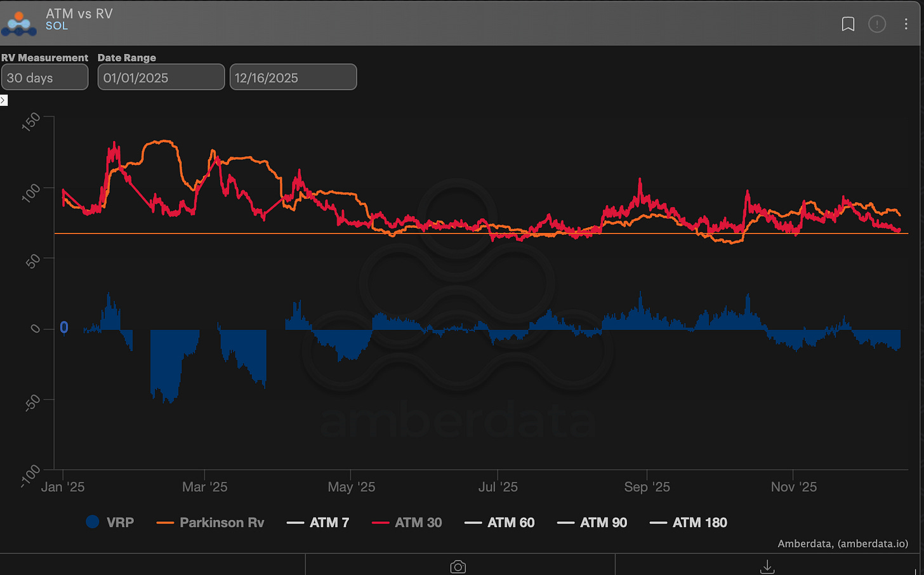The height and width of the screenshot is (575, 924).
Task: Open the alert info icon in the header
Action: point(877,23)
